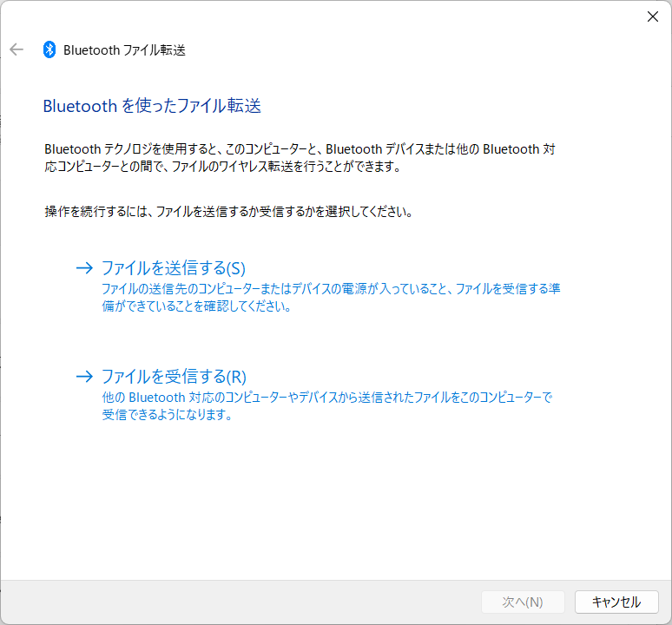Click the paragraph starting Bluetooth テクノロジを使用すると
The width and height of the screenshot is (672, 625).
click(300, 158)
